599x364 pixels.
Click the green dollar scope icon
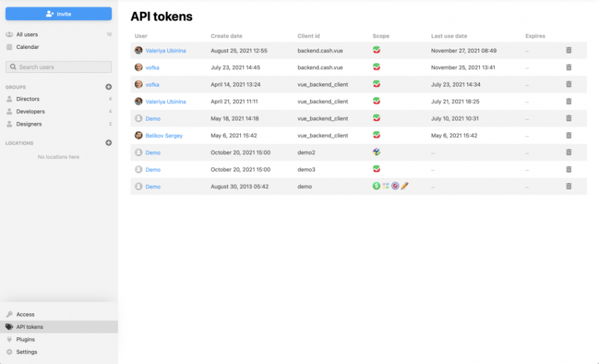(x=376, y=186)
